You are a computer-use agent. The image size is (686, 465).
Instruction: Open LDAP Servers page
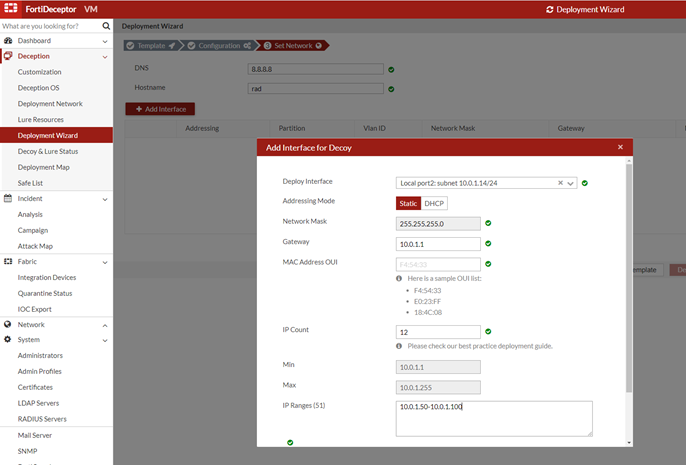tap(38, 403)
